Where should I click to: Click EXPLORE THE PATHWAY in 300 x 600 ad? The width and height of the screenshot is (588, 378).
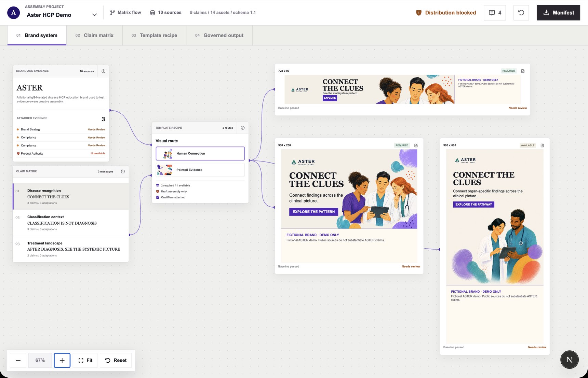pos(473,205)
